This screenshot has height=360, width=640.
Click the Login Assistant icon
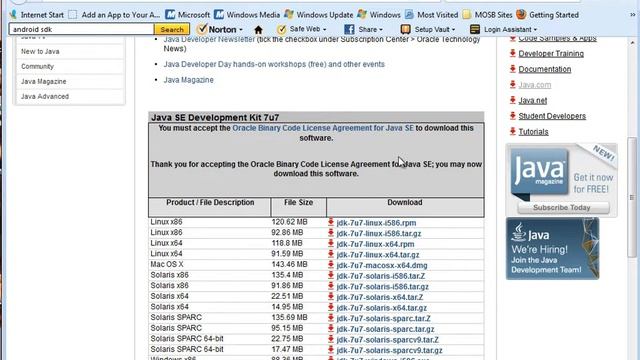(474, 29)
